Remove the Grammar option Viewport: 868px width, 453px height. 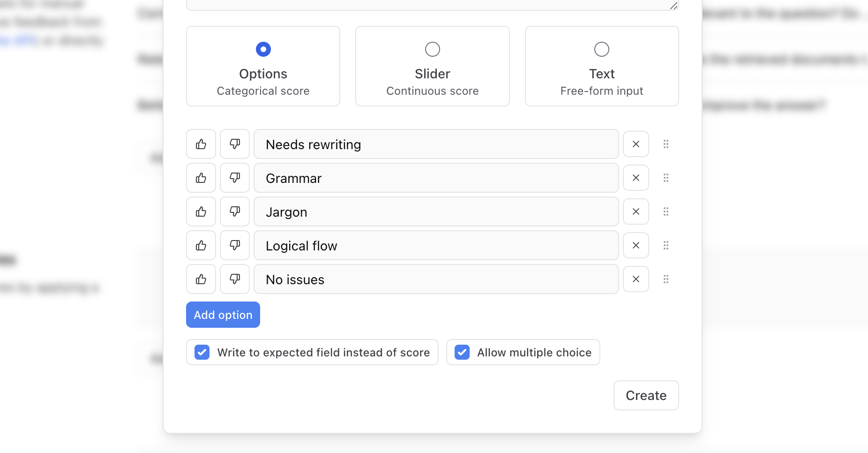pyautogui.click(x=636, y=178)
